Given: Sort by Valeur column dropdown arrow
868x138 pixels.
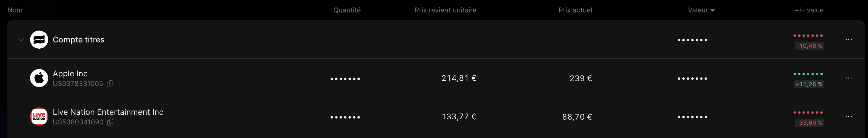Looking at the screenshot, I should tap(713, 10).
